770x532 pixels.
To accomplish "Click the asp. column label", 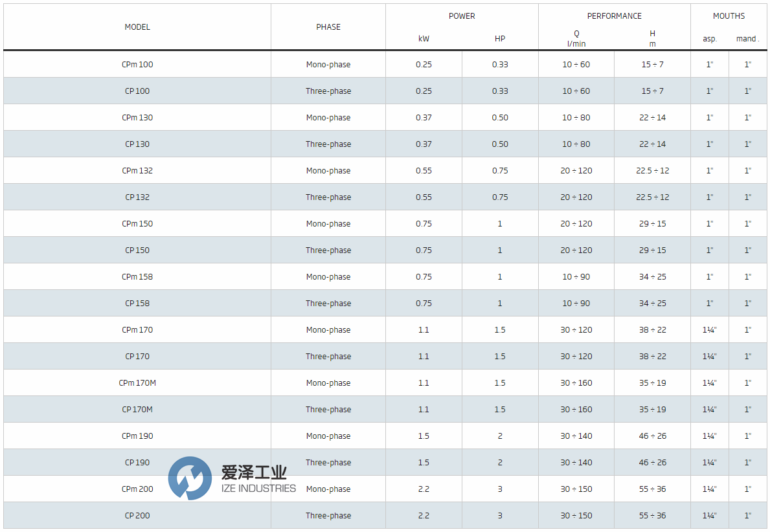I will click(x=710, y=38).
